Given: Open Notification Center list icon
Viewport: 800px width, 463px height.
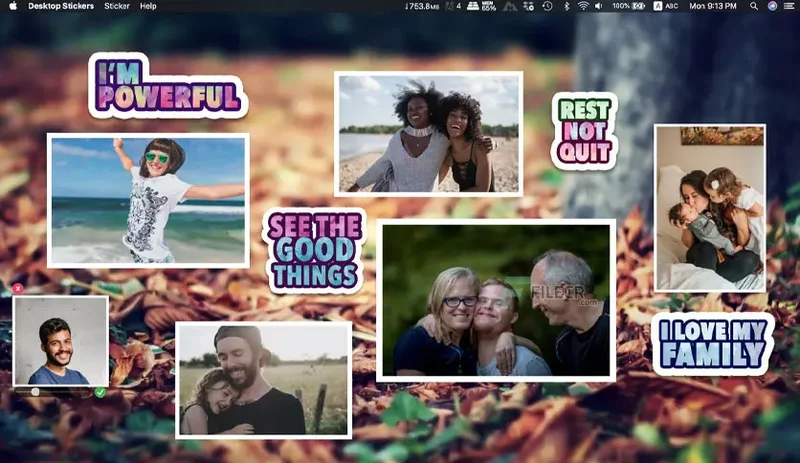Looking at the screenshot, I should pos(789,6).
